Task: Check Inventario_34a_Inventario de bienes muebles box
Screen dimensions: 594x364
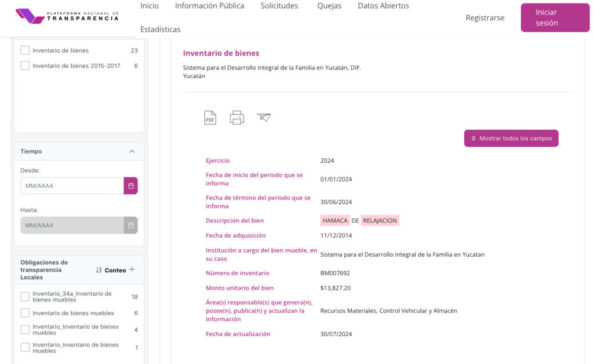Action: point(25,297)
